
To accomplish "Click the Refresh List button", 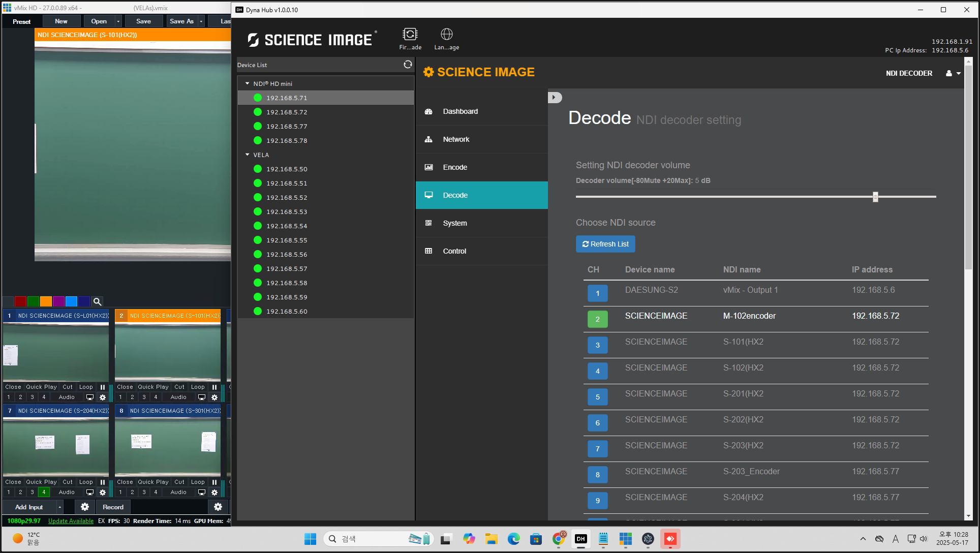I will pyautogui.click(x=605, y=244).
